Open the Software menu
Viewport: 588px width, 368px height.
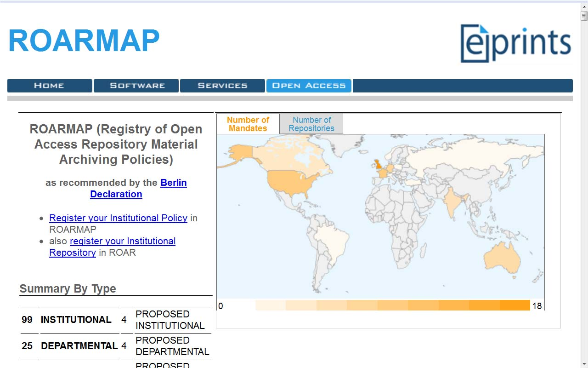point(136,86)
